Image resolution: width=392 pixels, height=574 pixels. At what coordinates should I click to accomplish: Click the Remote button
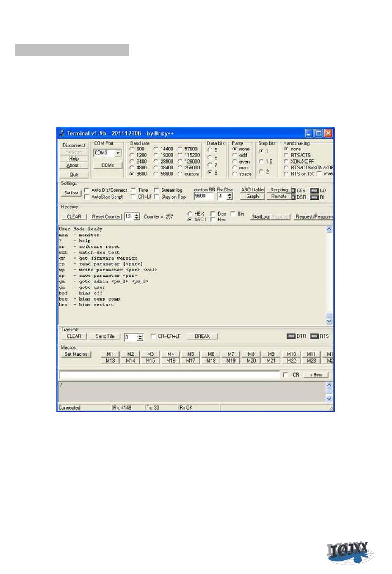pyautogui.click(x=279, y=197)
